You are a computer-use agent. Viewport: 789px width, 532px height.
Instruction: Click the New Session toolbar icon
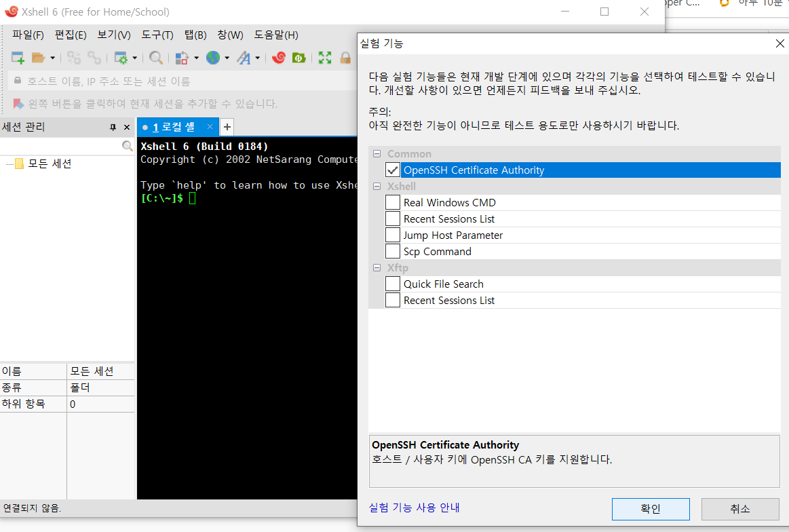(18, 58)
